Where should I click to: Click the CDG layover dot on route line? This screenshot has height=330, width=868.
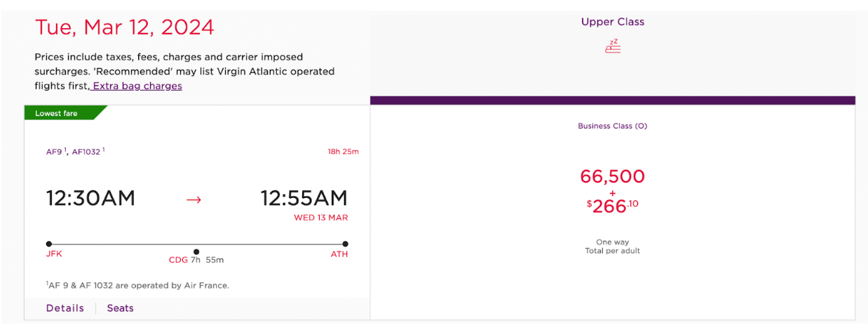[196, 251]
